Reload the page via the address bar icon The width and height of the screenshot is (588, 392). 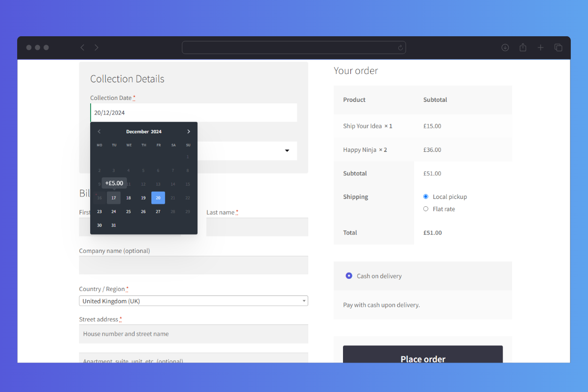click(x=400, y=47)
